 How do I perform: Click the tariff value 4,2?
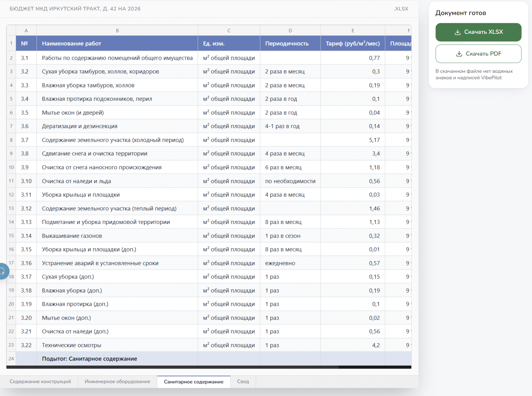pos(353,345)
